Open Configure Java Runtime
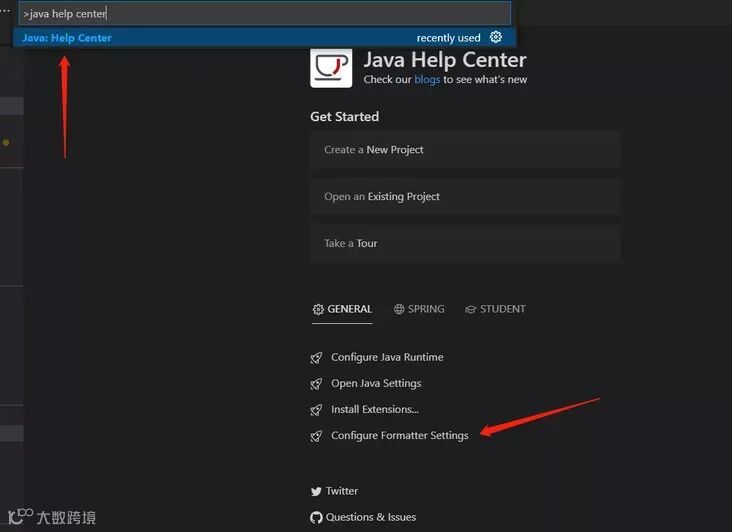732x532 pixels. click(387, 357)
